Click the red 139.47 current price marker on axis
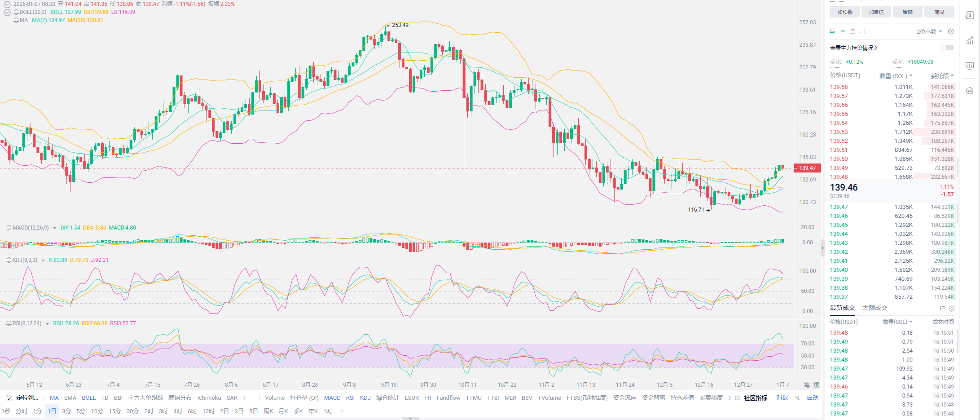 pyautogui.click(x=808, y=168)
